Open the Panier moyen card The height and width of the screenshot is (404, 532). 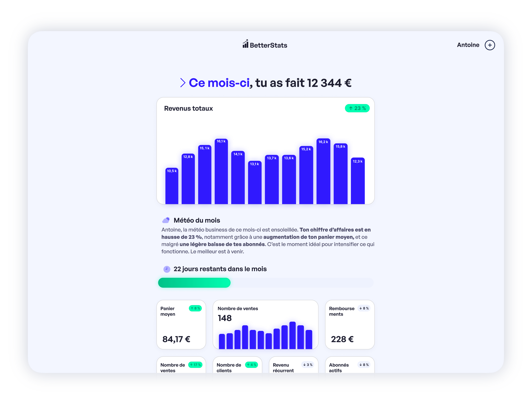click(181, 325)
